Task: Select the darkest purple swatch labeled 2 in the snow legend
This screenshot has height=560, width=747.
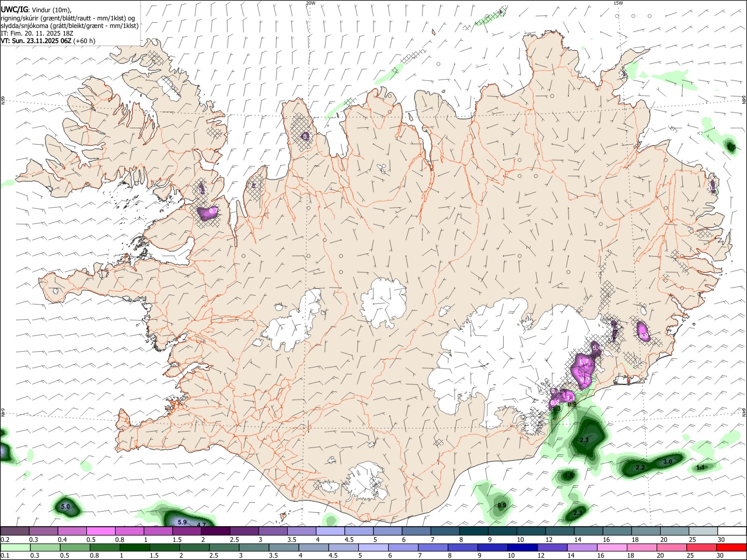Action: click(215, 531)
